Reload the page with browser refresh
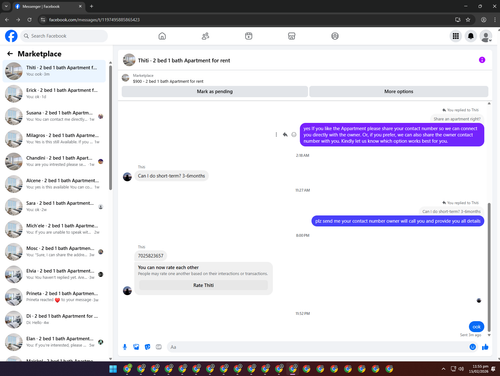The image size is (500, 376). coord(29,20)
